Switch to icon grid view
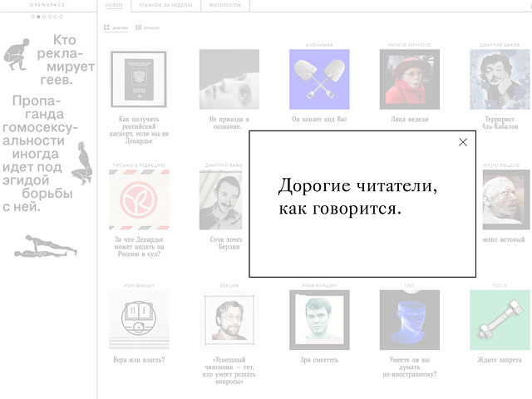 pyautogui.click(x=116, y=27)
